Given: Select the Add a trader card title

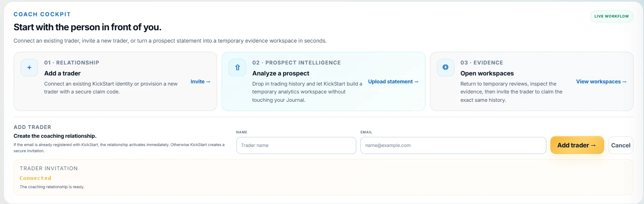Looking at the screenshot, I should click(x=63, y=73).
